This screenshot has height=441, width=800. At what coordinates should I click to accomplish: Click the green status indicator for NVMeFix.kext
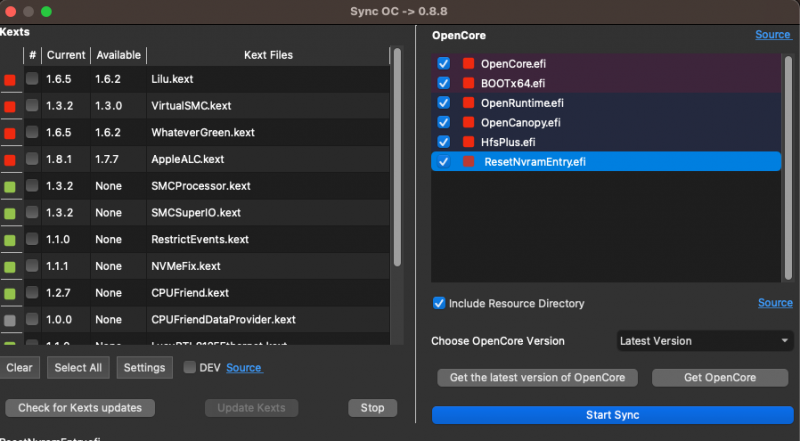pyautogui.click(x=10, y=266)
